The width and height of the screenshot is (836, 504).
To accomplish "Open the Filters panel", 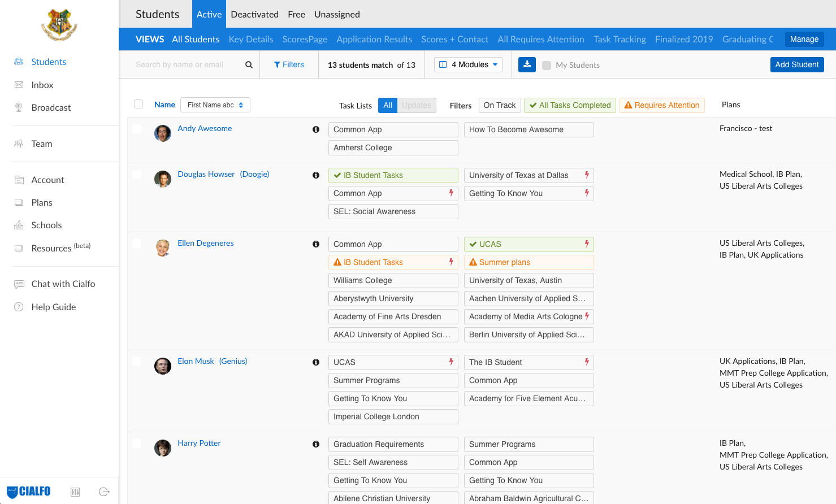I will tap(289, 64).
